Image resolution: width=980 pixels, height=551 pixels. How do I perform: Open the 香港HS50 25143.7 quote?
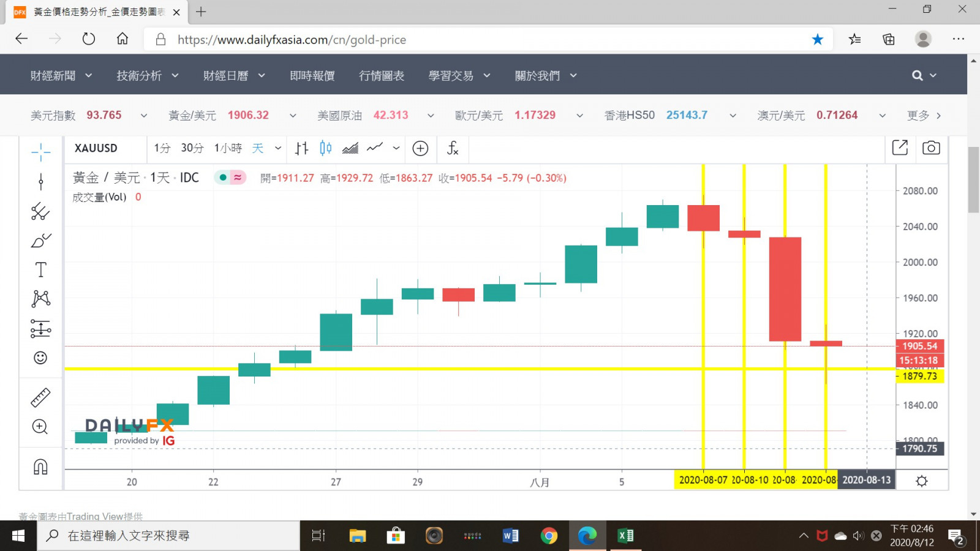656,115
